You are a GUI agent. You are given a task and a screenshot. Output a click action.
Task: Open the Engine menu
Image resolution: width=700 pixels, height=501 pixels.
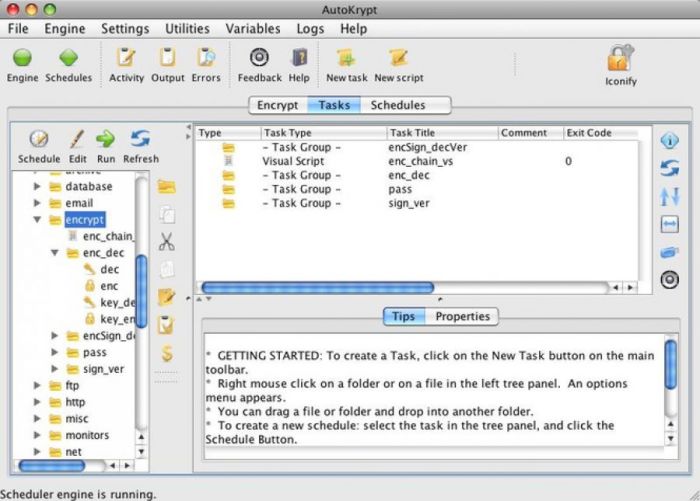tap(65, 29)
